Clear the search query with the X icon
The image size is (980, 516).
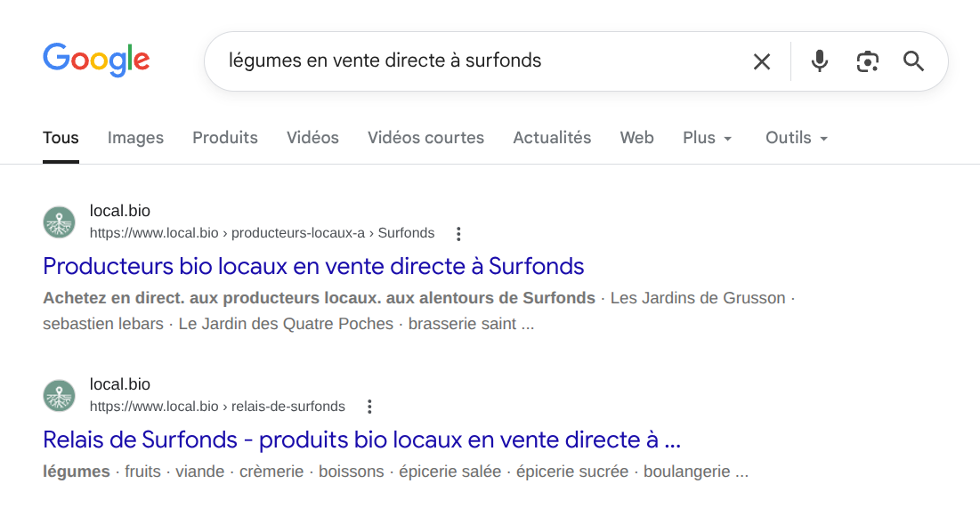tap(762, 61)
